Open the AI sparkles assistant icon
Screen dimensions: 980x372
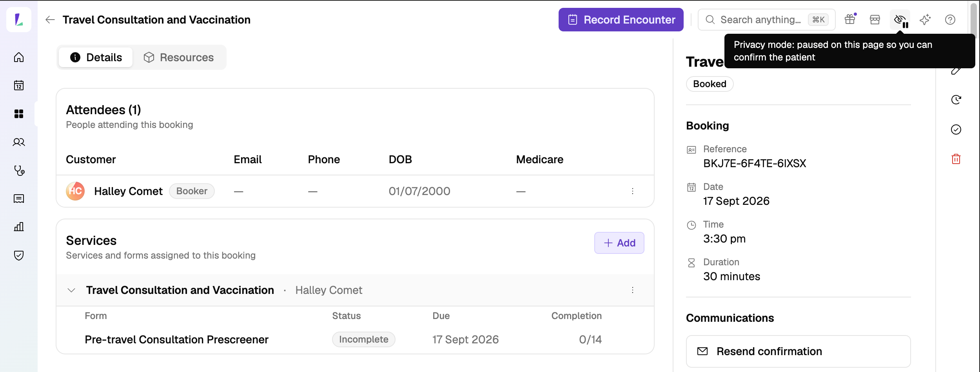(x=925, y=20)
